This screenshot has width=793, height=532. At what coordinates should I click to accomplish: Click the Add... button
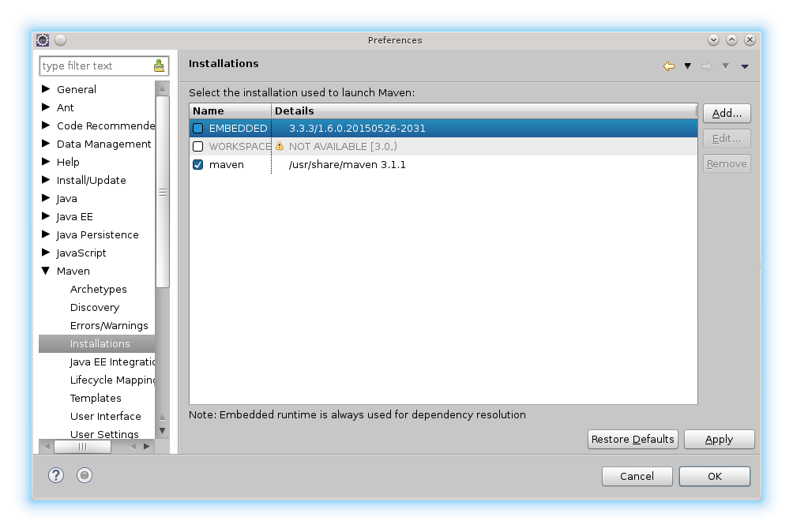click(x=727, y=113)
